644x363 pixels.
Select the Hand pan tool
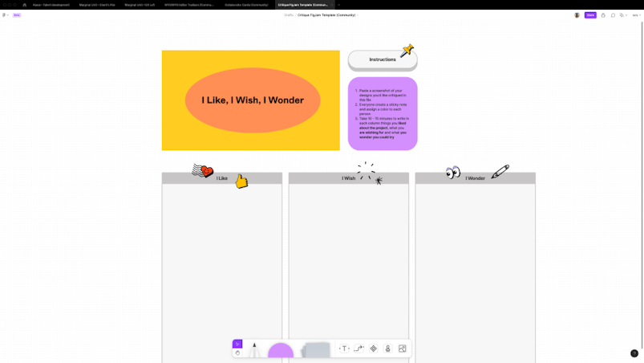click(x=237, y=353)
